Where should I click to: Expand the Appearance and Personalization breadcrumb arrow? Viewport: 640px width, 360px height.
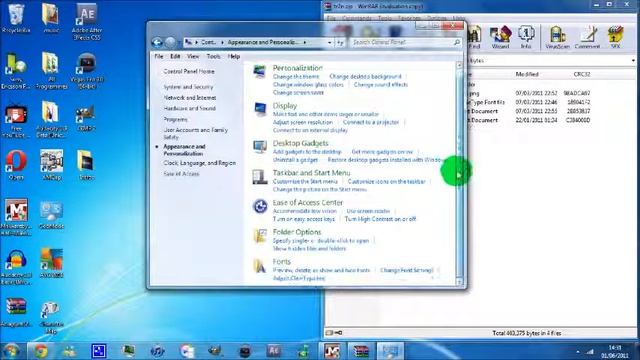304,42
